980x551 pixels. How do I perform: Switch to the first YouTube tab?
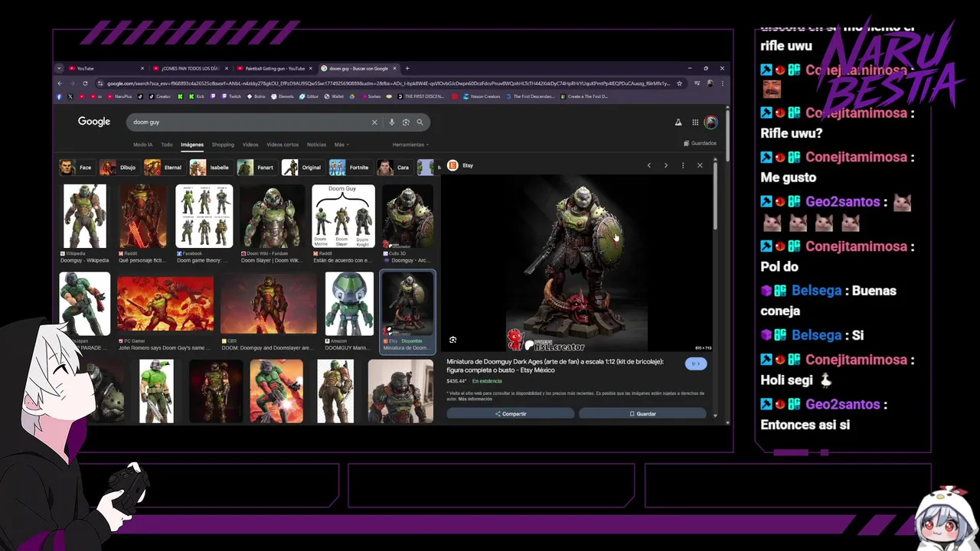(x=106, y=68)
